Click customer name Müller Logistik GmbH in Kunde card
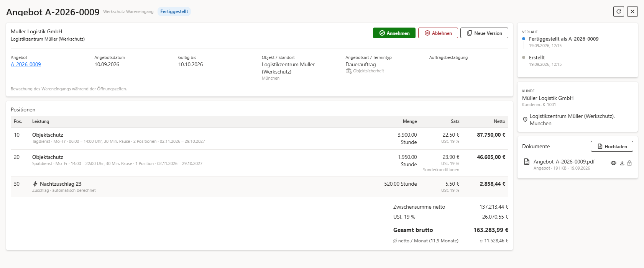Screen dimensions: 644x268 548,98
